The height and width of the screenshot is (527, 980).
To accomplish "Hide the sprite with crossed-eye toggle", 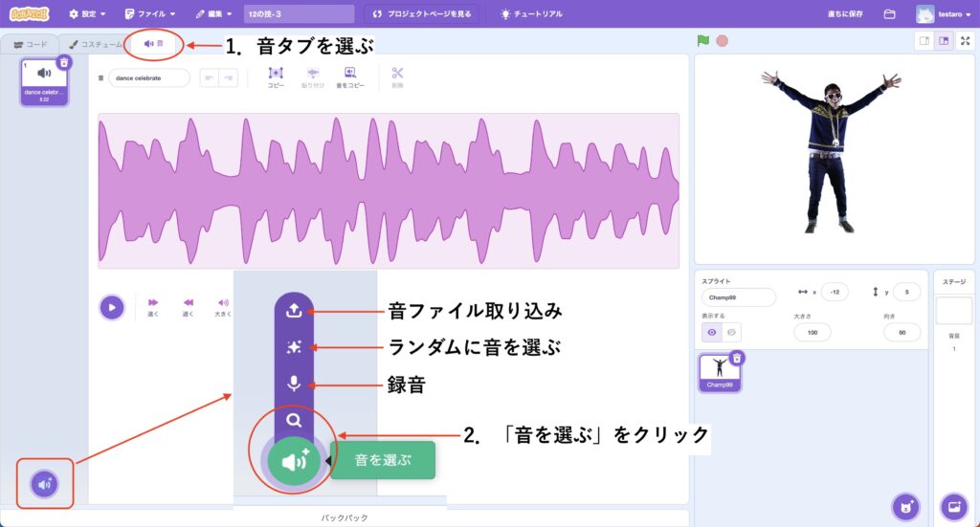I will pos(732,332).
